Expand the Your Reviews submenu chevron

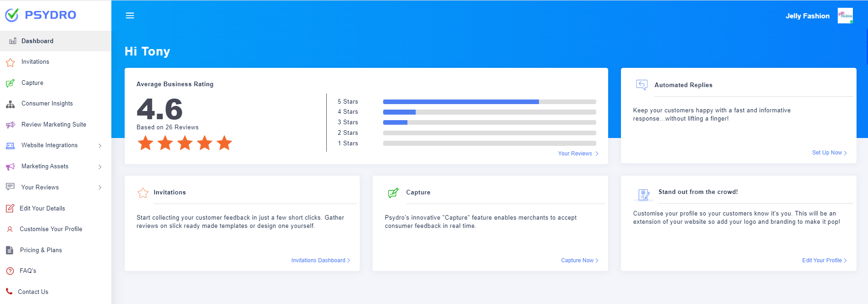click(x=100, y=188)
